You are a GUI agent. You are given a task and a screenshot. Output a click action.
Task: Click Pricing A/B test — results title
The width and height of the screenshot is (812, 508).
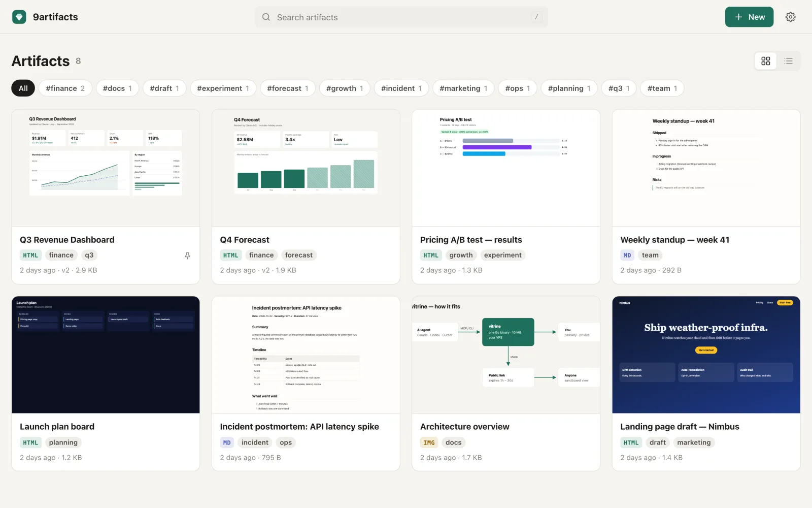(471, 240)
